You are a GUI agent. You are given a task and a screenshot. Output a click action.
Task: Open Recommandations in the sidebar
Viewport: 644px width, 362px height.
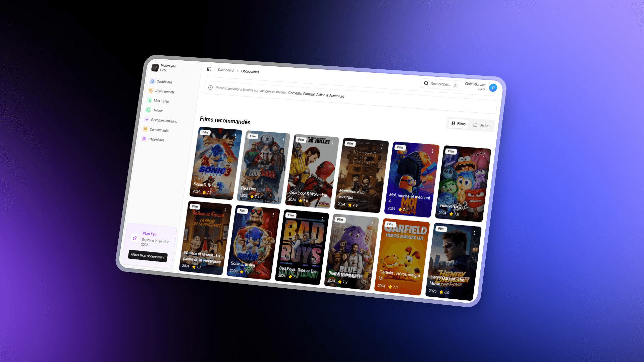(161, 120)
